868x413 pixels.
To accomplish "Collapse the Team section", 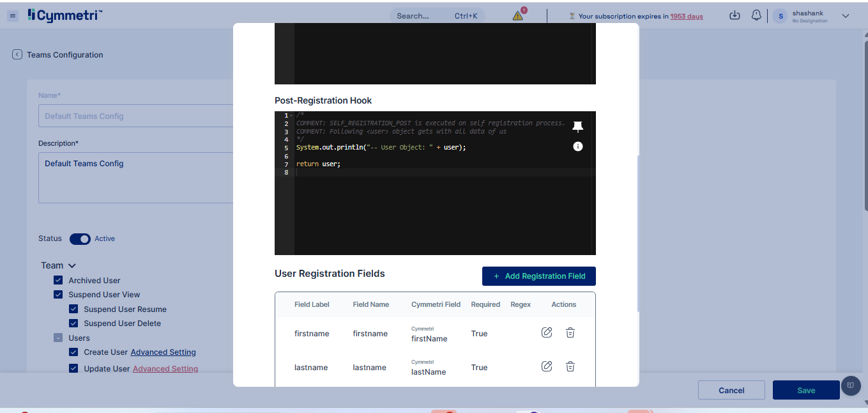I will coord(72,265).
